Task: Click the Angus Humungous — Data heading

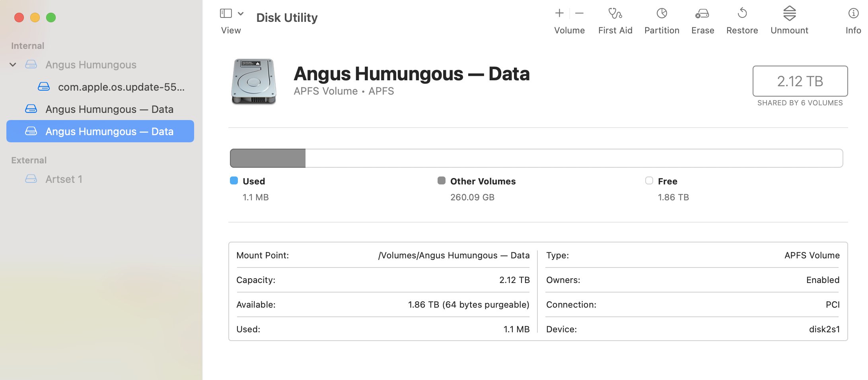Action: coord(412,74)
